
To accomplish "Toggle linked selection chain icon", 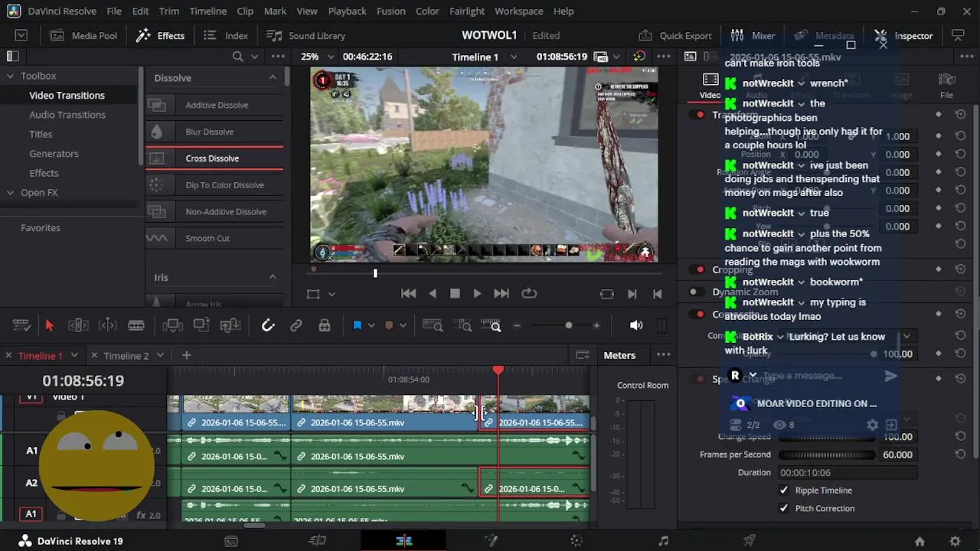I will 296,325.
